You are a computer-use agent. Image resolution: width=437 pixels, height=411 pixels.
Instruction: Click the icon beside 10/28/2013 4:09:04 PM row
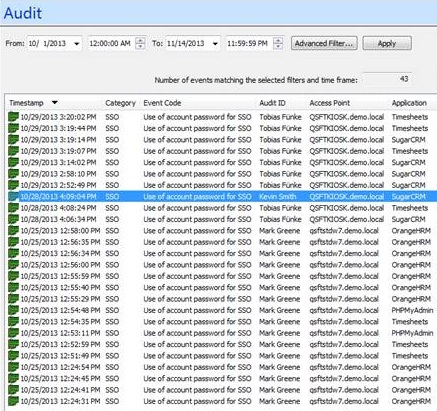(x=13, y=197)
